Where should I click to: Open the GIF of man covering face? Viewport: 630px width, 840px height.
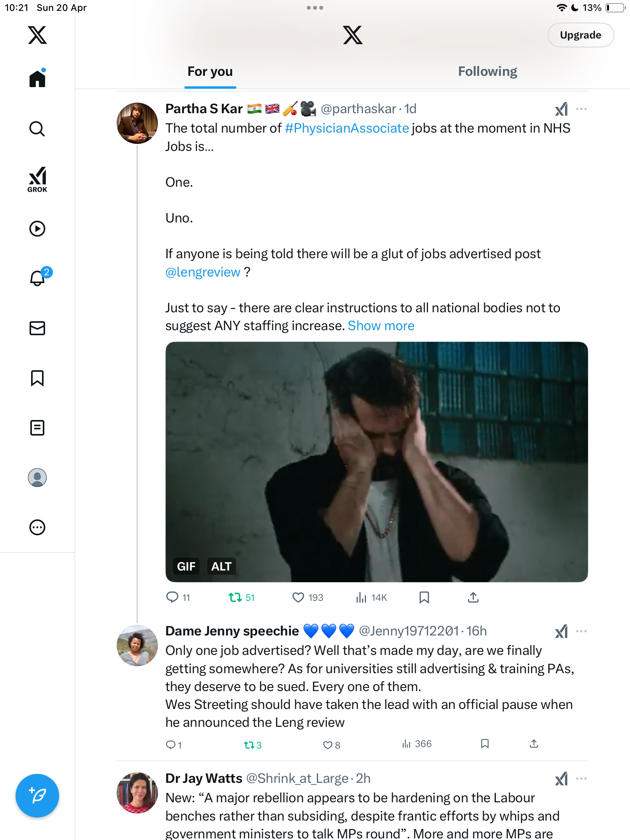(x=376, y=462)
